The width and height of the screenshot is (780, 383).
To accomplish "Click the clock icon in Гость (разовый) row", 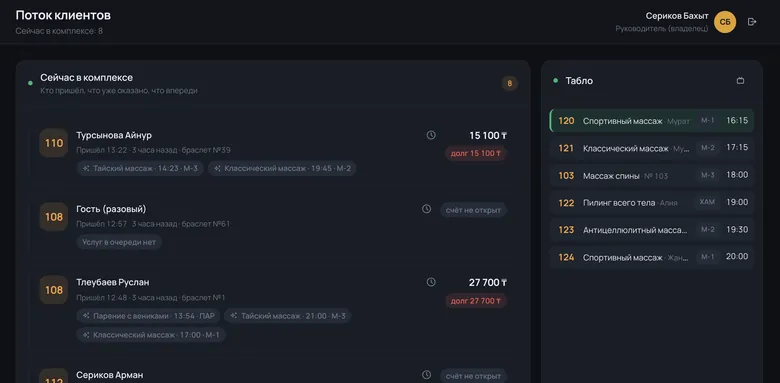I will [x=426, y=209].
